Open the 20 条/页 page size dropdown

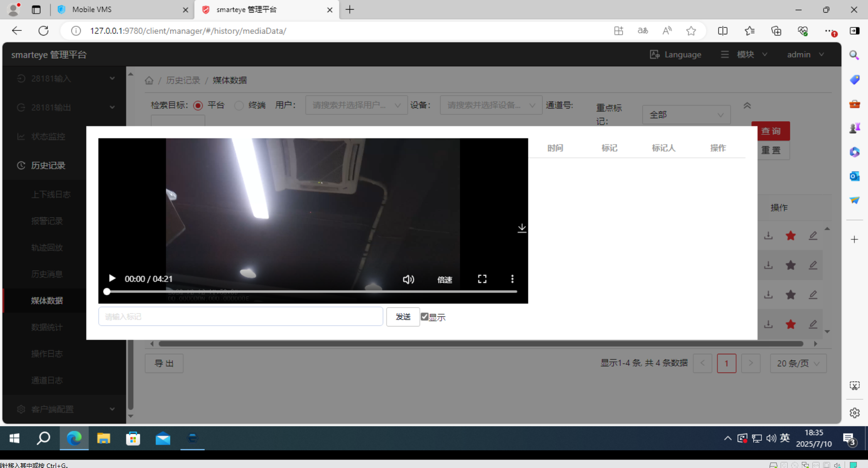pos(798,363)
